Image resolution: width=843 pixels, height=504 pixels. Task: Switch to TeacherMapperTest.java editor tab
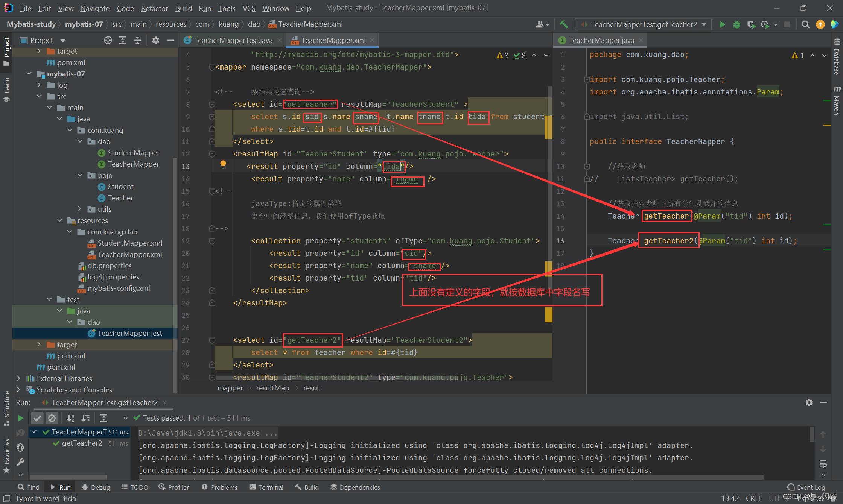tap(233, 40)
